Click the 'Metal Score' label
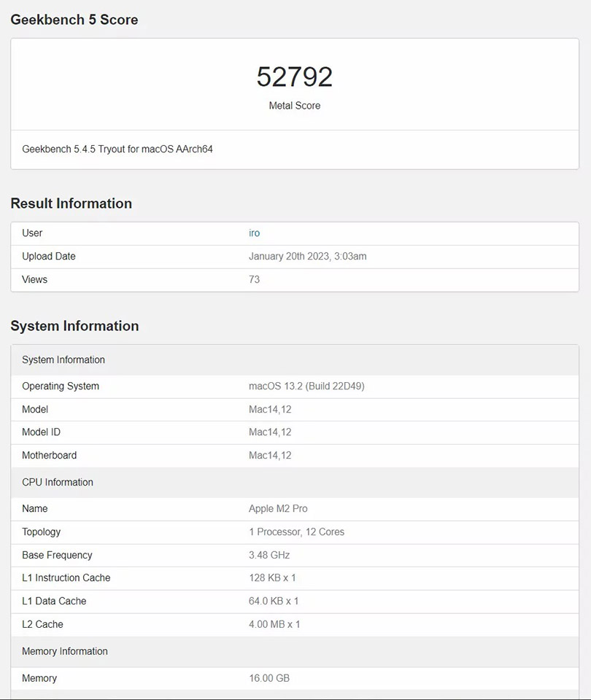The width and height of the screenshot is (591, 700). coord(295,106)
